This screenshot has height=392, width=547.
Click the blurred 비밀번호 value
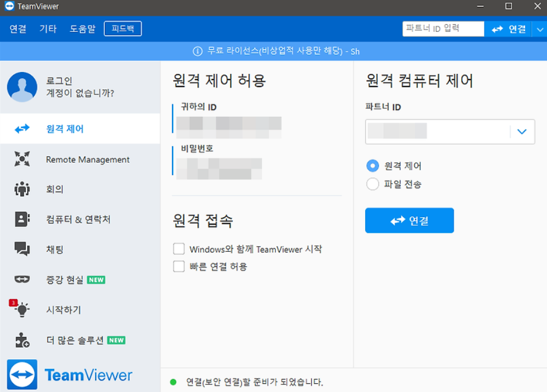coord(219,168)
